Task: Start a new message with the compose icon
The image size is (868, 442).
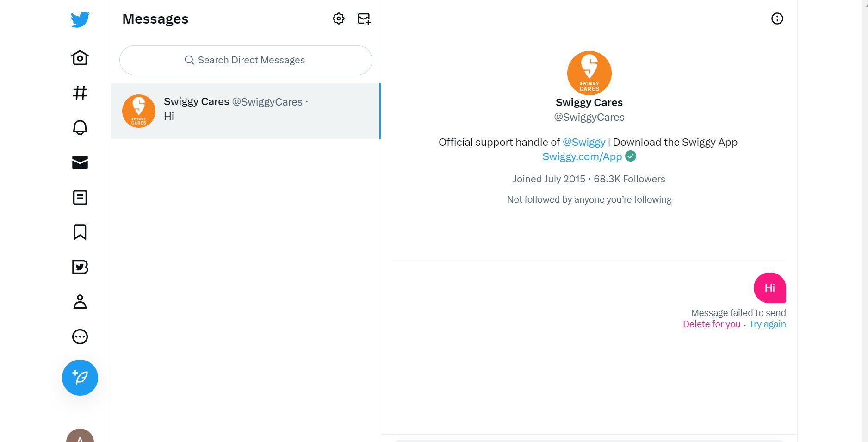Action: click(x=364, y=19)
